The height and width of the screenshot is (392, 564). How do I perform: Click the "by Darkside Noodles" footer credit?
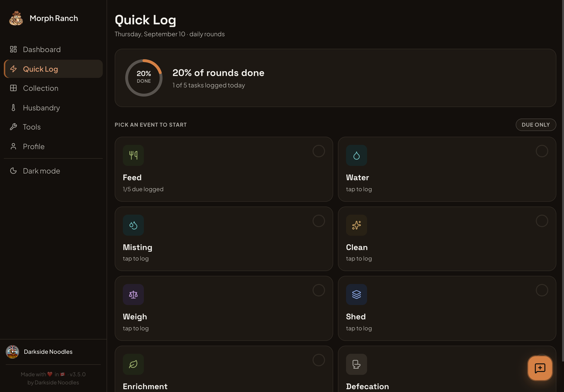[x=53, y=382]
